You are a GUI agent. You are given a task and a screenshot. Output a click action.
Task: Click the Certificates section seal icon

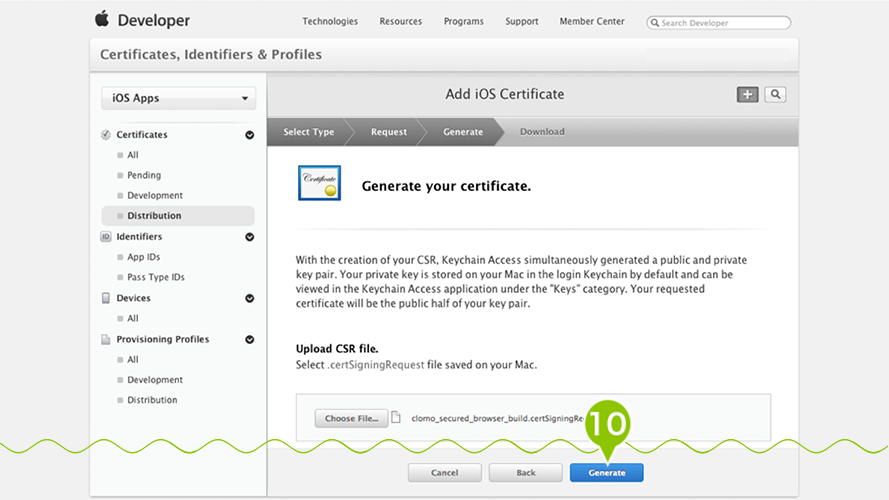105,135
